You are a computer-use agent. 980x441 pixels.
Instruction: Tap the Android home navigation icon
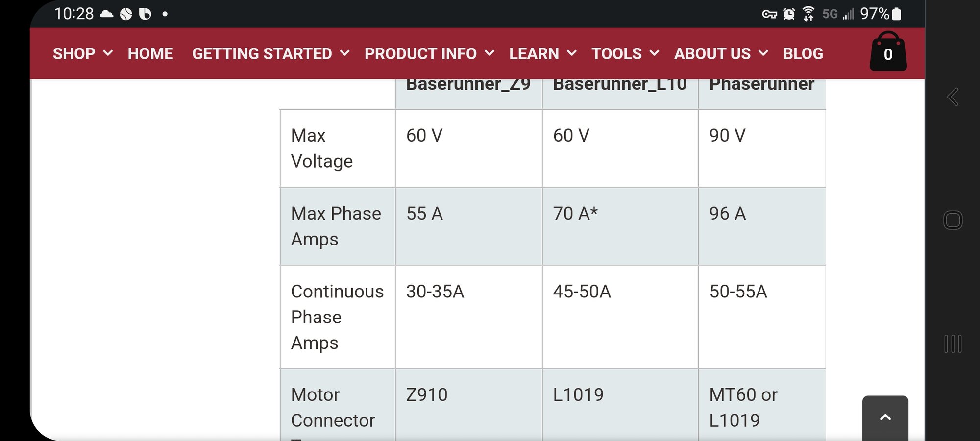pos(953,220)
